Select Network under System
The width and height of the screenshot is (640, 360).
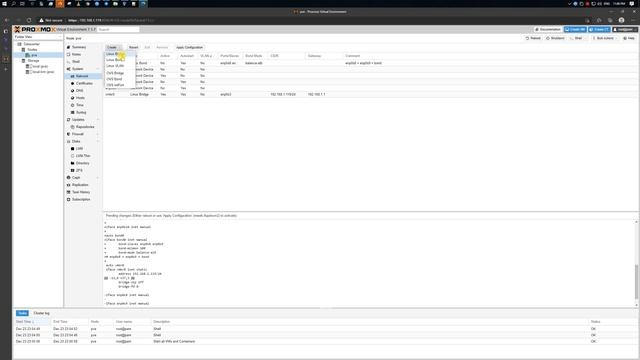(x=82, y=76)
